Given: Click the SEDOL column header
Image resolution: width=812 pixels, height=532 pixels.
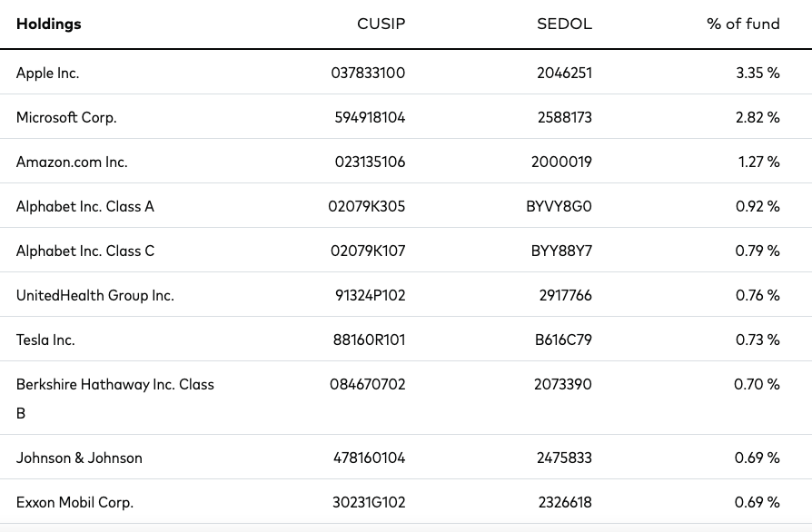Looking at the screenshot, I should coord(564,24).
